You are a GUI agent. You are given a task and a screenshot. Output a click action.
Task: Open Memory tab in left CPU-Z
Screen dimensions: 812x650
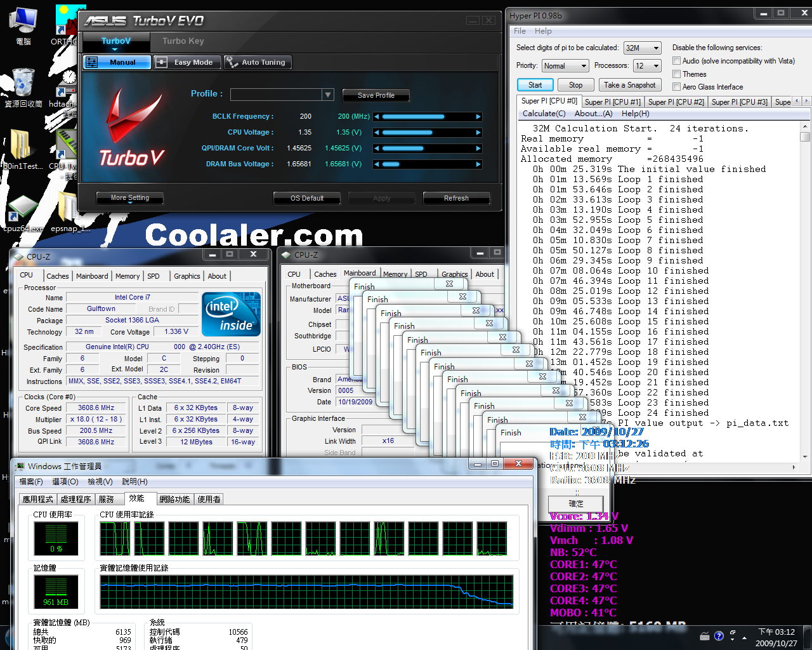pyautogui.click(x=128, y=276)
